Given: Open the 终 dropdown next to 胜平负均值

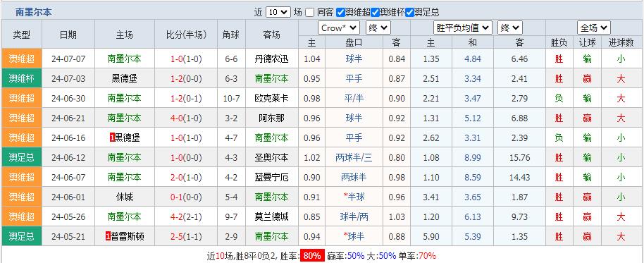Looking at the screenshot, I should [x=510, y=28].
